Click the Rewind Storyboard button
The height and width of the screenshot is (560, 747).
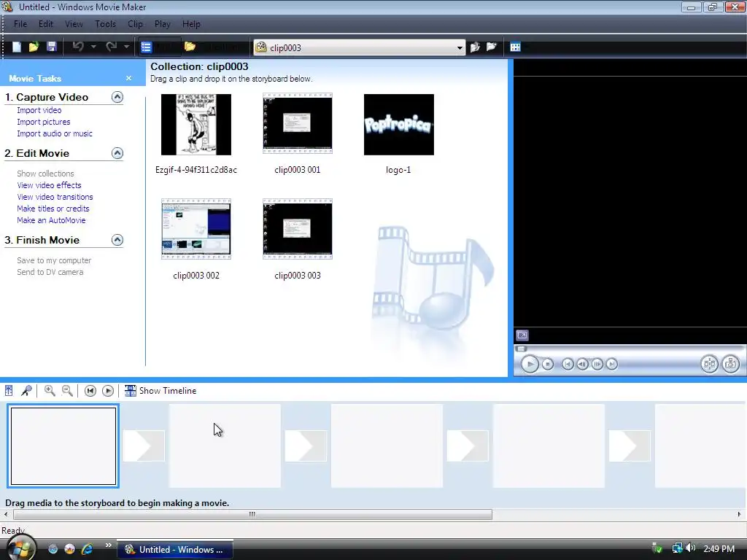click(90, 391)
